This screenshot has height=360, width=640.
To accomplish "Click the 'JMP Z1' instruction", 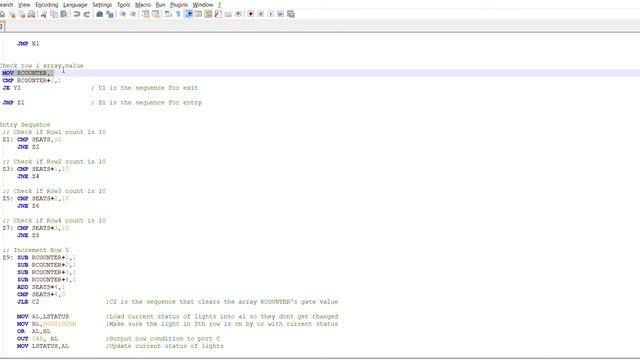I will 13,102.
